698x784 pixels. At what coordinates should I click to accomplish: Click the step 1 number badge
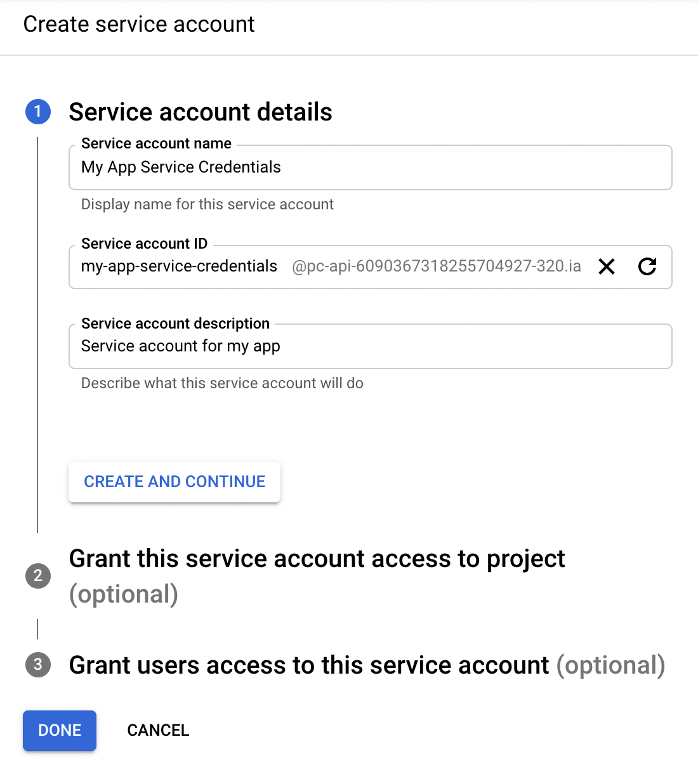[x=38, y=112]
